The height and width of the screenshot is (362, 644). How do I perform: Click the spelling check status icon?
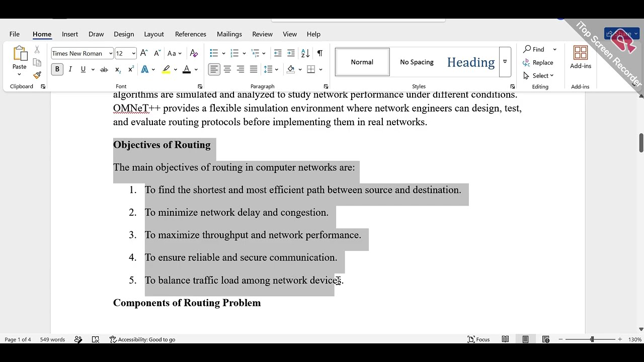[x=78, y=339]
